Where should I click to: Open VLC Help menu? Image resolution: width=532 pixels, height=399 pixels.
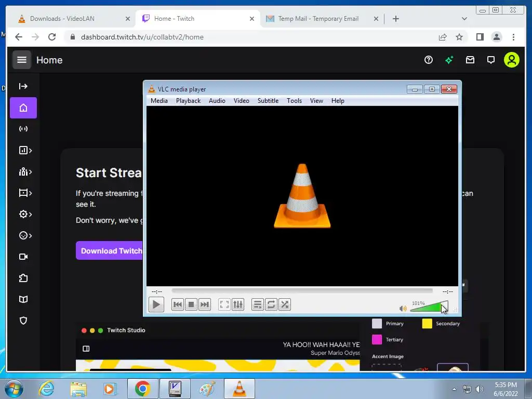coord(338,101)
